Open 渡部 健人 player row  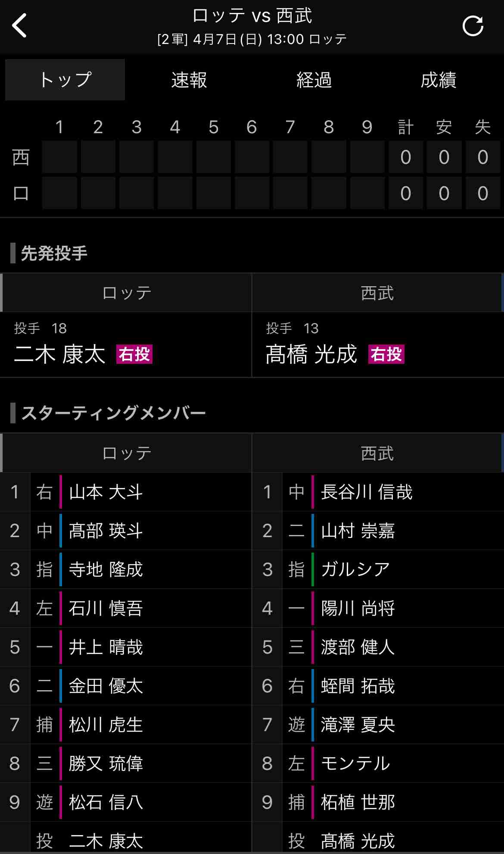tap(358, 647)
